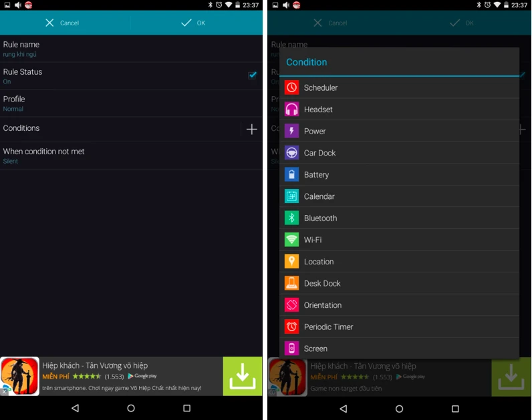This screenshot has height=420, width=532.
Task: Tap the left screen Recents square icon
Action: pos(186,408)
